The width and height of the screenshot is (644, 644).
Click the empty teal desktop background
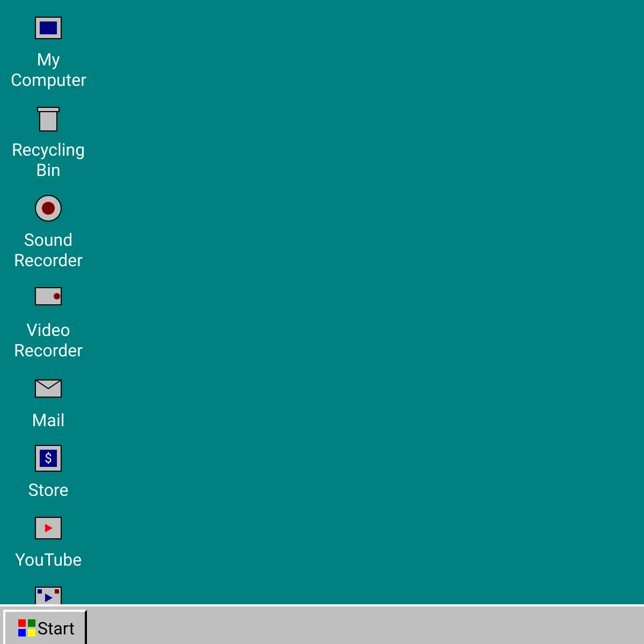pos(365,301)
